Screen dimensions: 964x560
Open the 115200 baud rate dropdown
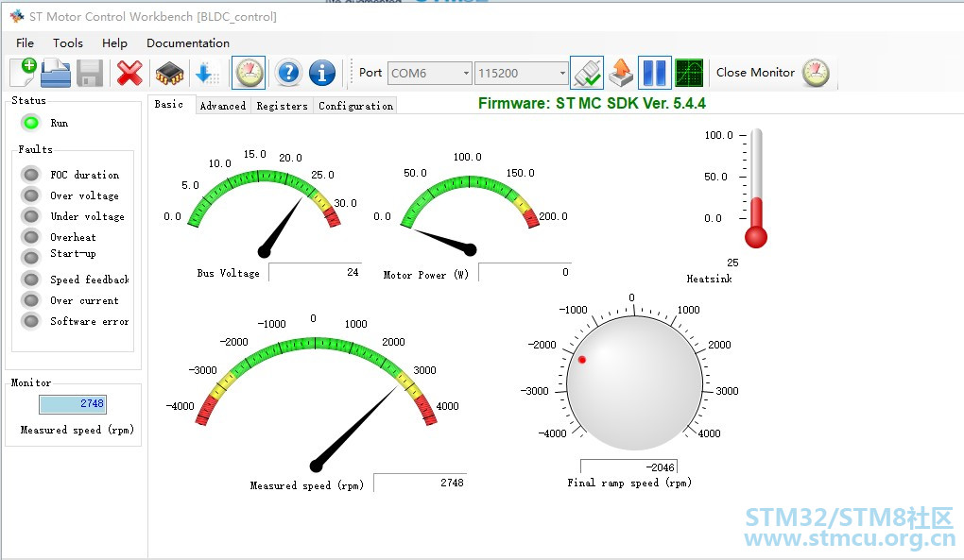521,73
